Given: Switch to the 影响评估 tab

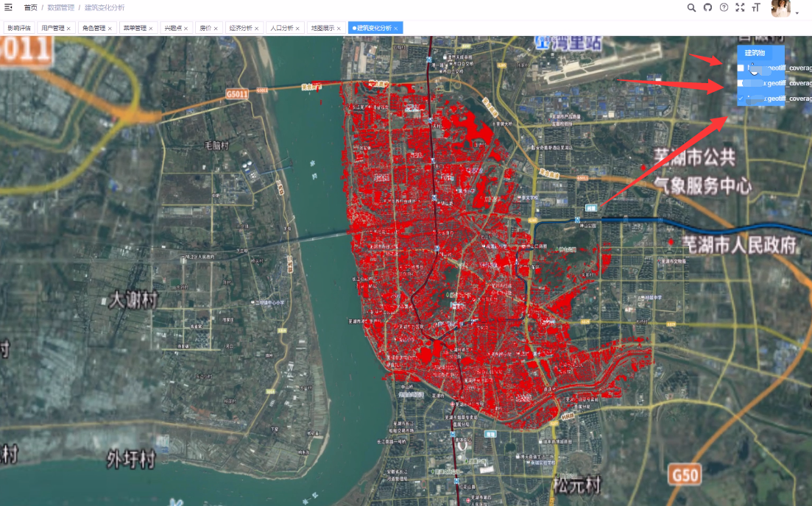Looking at the screenshot, I should (19, 28).
